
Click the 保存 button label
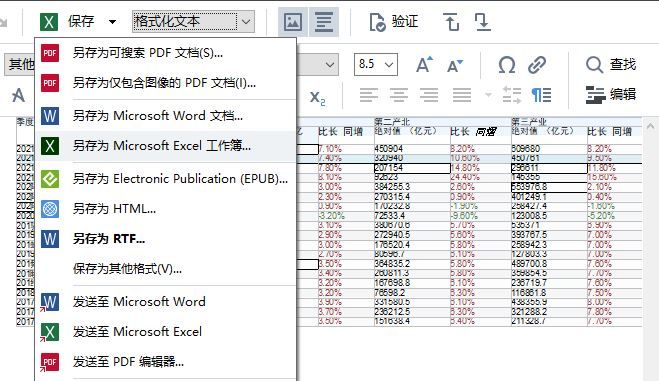coord(81,21)
